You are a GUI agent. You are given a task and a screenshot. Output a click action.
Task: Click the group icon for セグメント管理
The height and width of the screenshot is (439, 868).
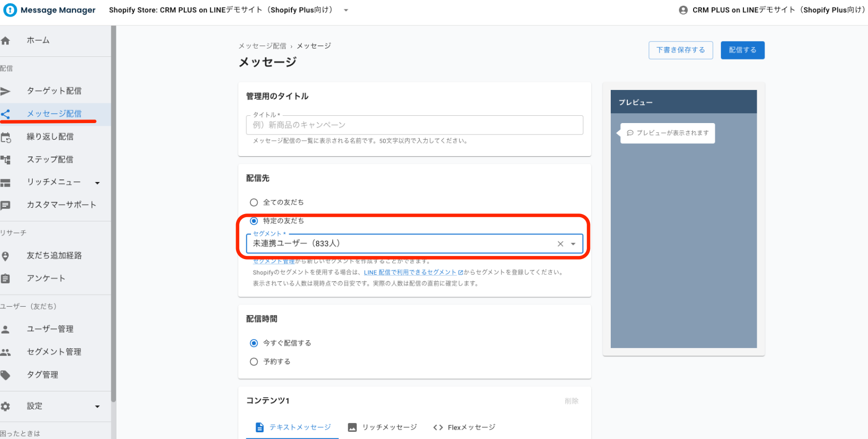[5, 352]
